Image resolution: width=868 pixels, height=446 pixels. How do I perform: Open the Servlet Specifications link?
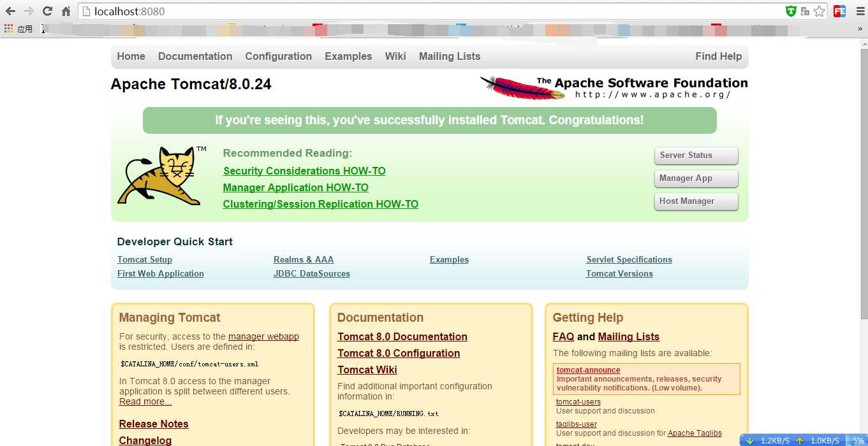[629, 259]
